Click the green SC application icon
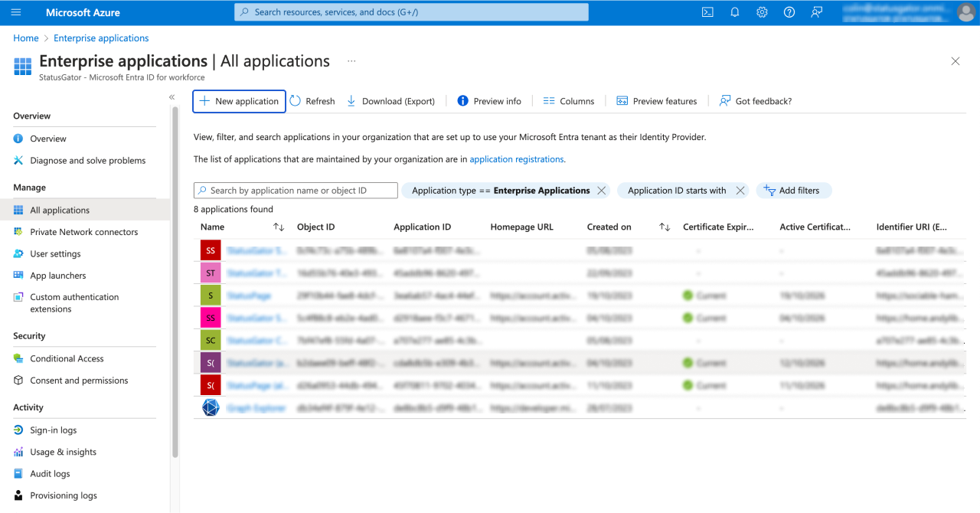Screen dimensions: 980x513 (211, 340)
